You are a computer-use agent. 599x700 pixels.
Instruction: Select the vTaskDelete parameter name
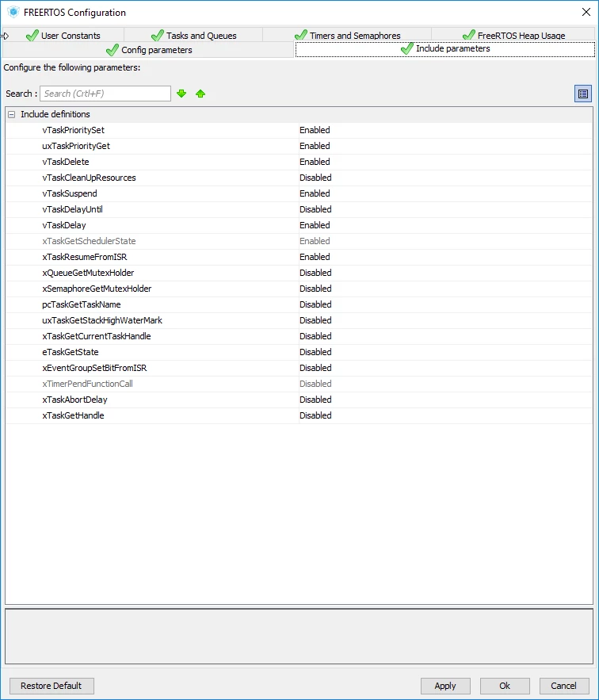(66, 162)
